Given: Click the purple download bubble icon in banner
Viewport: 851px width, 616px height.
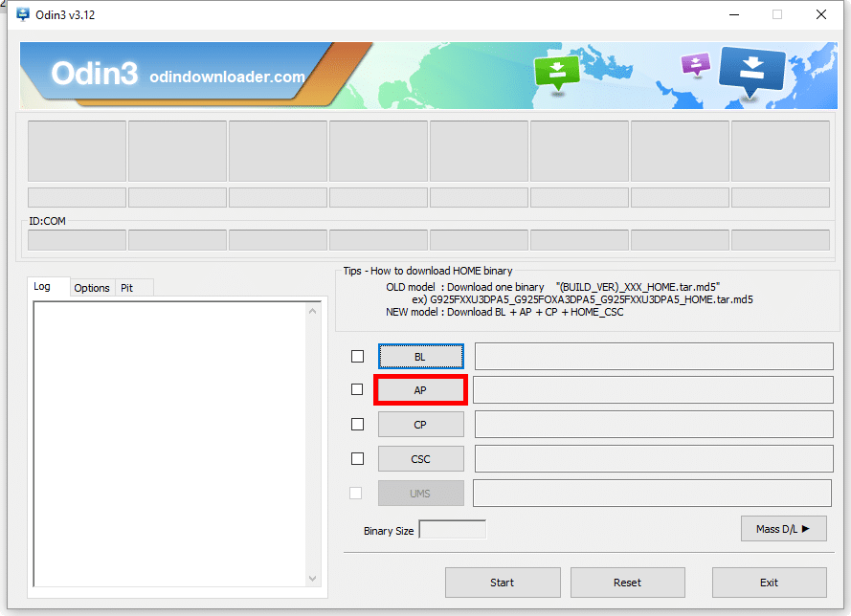Looking at the screenshot, I should 696,65.
